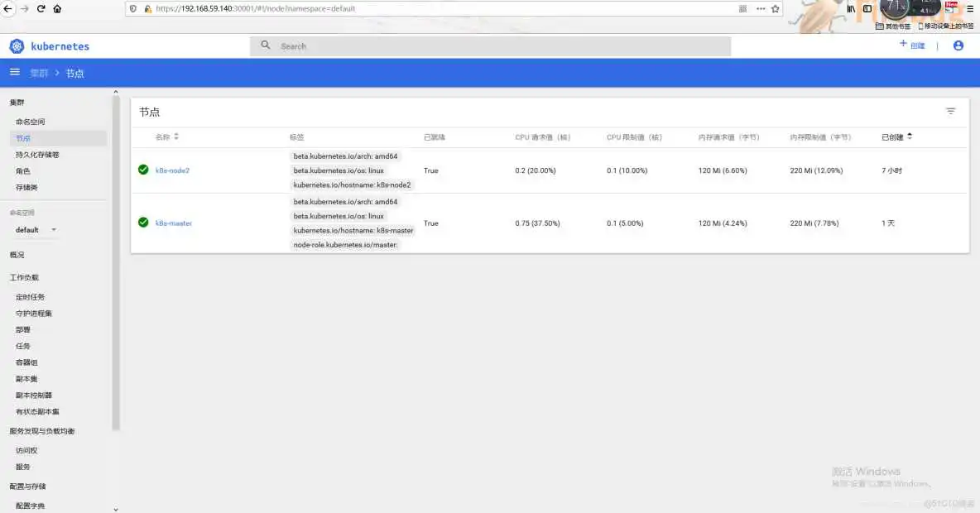Open 服务发现与负载均衡 section in sidebar
The height and width of the screenshot is (513, 980).
[42, 431]
